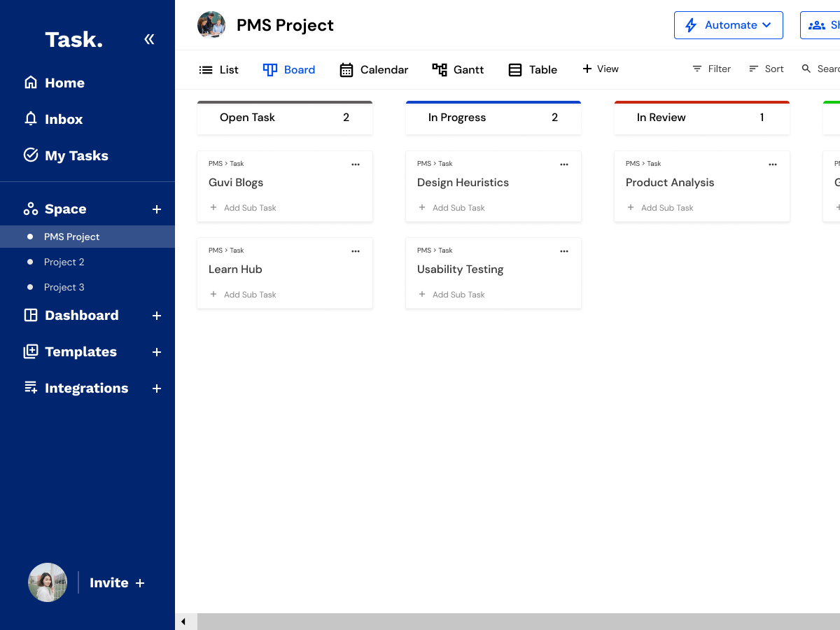This screenshot has width=840, height=630.
Task: Collapse the sidebar with the double chevron
Action: [x=149, y=39]
